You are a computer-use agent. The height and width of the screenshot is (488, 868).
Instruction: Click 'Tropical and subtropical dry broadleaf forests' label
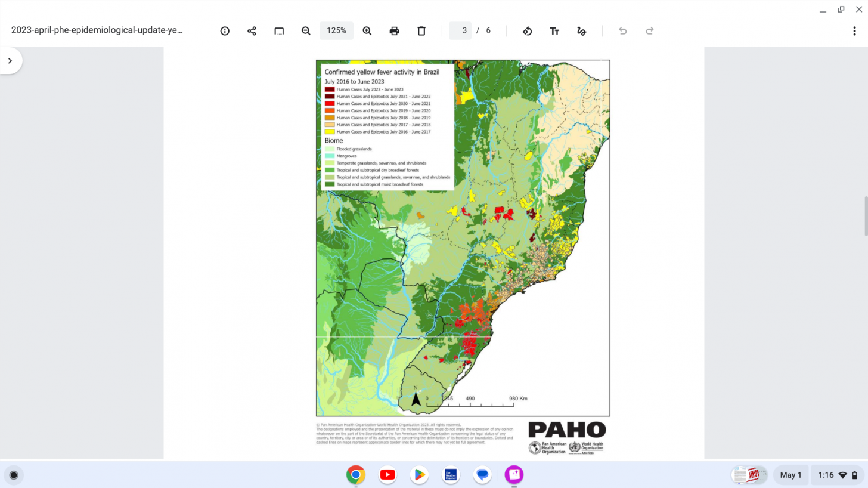(x=378, y=171)
